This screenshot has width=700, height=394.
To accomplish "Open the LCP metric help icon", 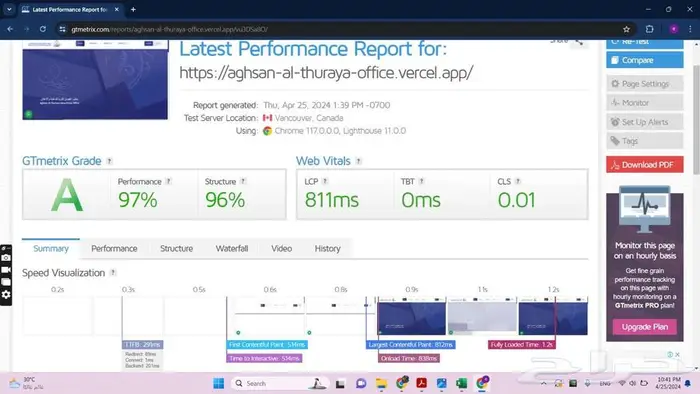I will [x=325, y=181].
